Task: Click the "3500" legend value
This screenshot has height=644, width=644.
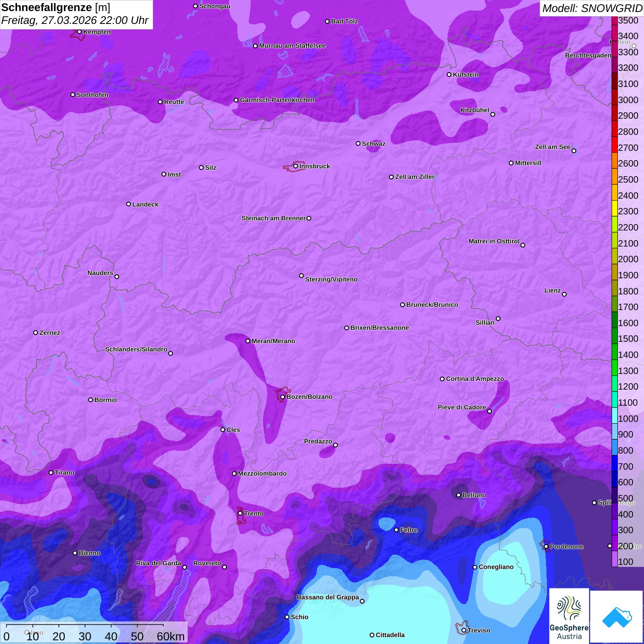Action: [628, 20]
